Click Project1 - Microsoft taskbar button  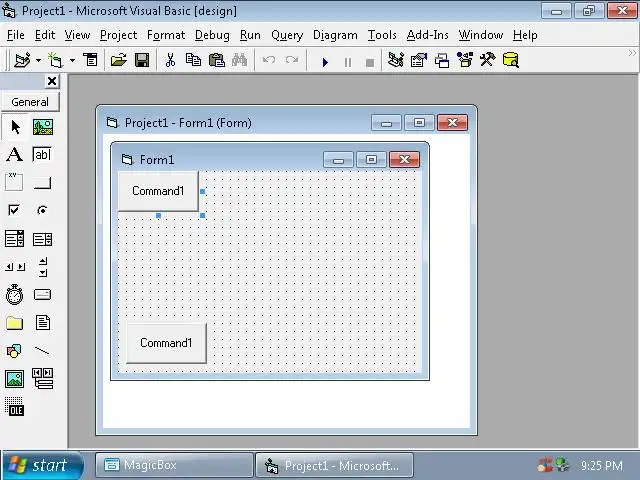pyautogui.click(x=334, y=465)
